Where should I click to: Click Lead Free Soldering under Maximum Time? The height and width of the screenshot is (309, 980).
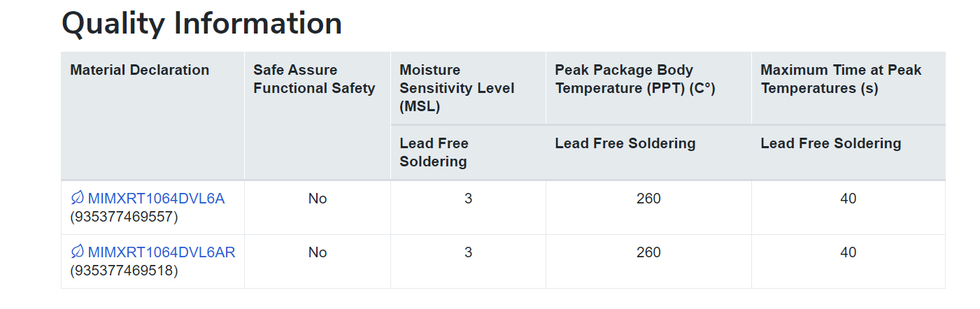(x=831, y=143)
